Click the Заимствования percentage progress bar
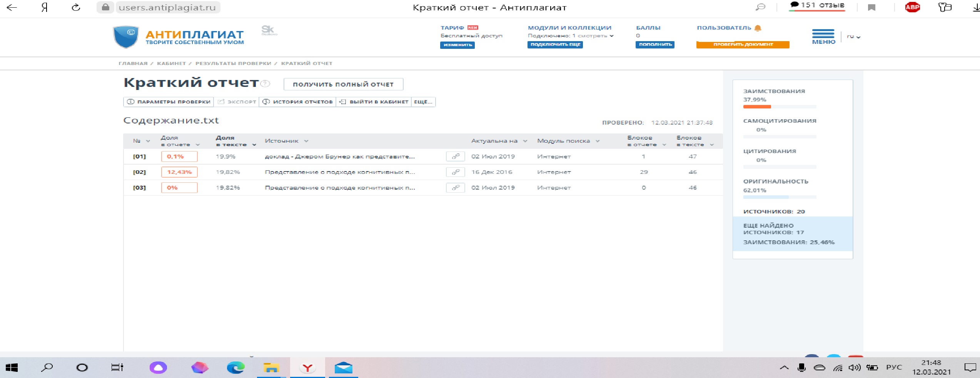The height and width of the screenshot is (378, 980). click(779, 107)
